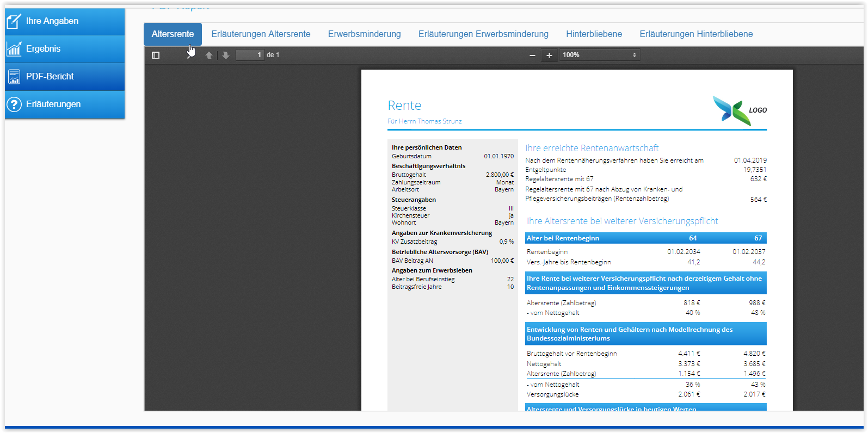Open the 100% zoom level dropdown

[x=599, y=55]
